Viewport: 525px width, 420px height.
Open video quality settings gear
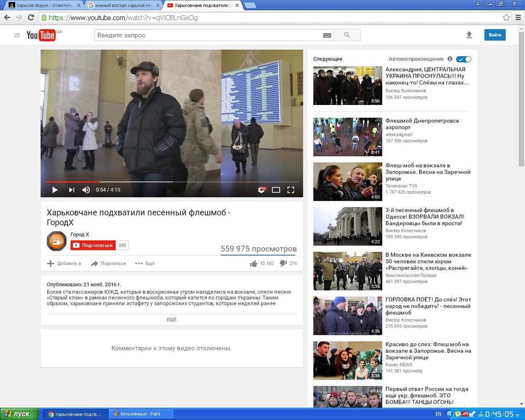262,190
